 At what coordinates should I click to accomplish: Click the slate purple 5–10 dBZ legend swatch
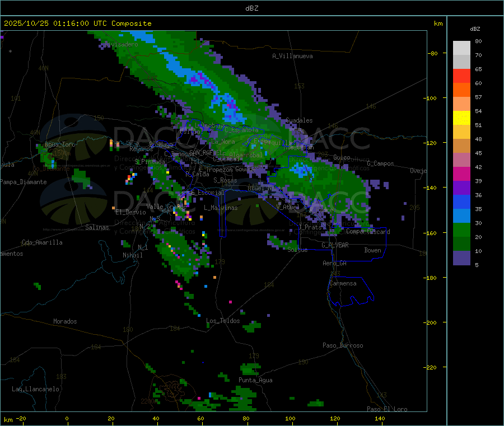click(x=461, y=258)
